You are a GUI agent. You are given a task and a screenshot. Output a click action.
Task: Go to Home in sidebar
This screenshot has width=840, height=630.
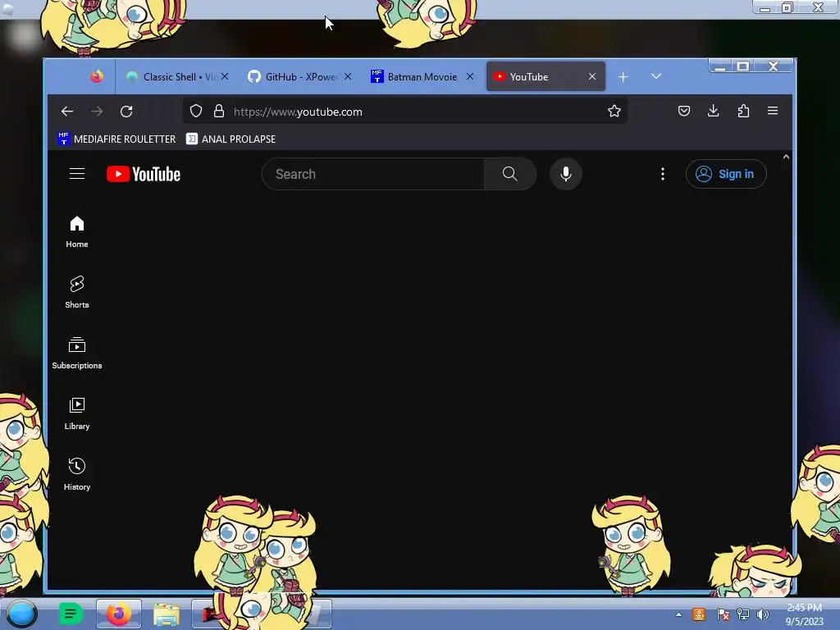pos(77,232)
